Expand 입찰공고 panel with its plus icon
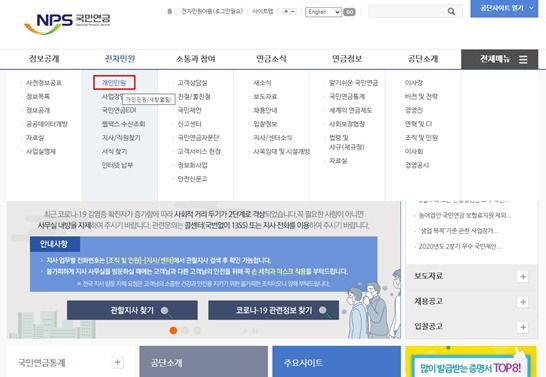This screenshot has width=546, height=377. tap(523, 327)
